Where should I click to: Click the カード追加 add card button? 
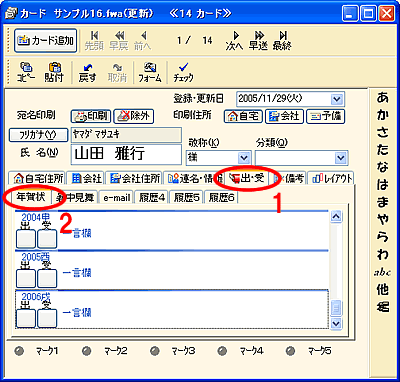[45, 41]
